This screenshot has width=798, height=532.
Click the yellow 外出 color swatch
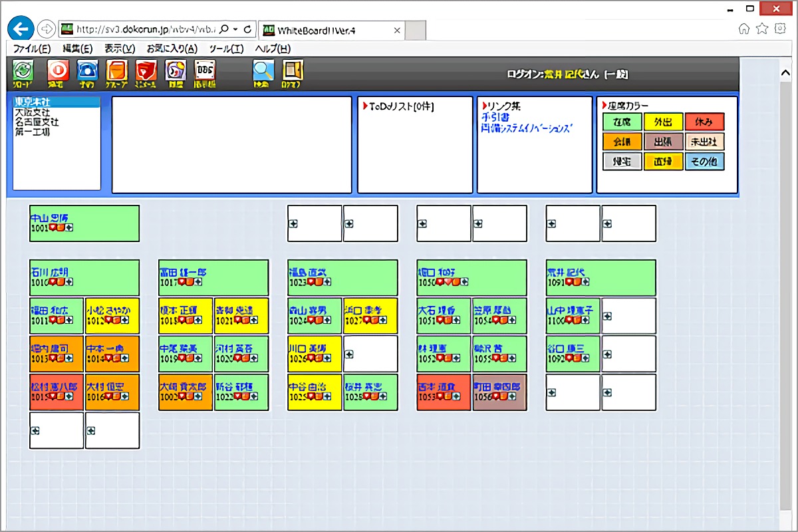pyautogui.click(x=664, y=122)
